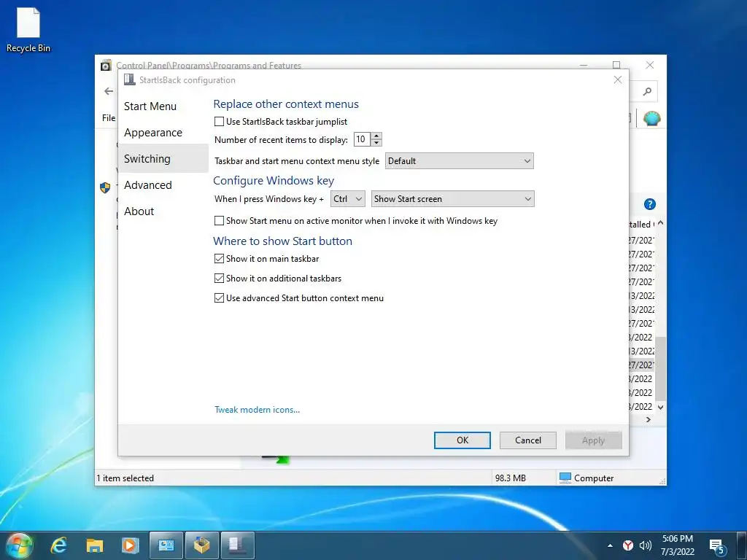Viewport: 747px width, 560px height.
Task: Click the Control Panel search magnifier
Action: pos(647,91)
